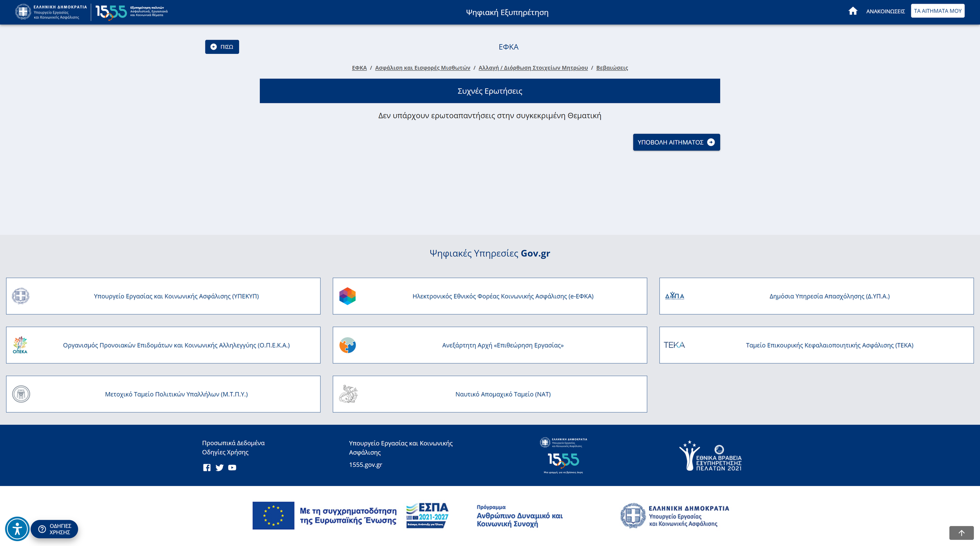
Task: Open ΤΑ ΑΙΤΗΜΑΤΑ ΜΟΥ
Action: pos(938,11)
